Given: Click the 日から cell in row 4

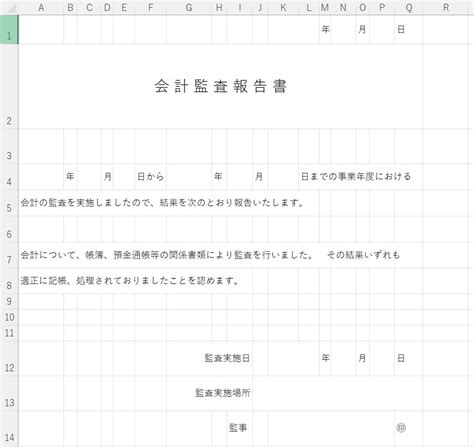Looking at the screenshot, I should (150, 177).
